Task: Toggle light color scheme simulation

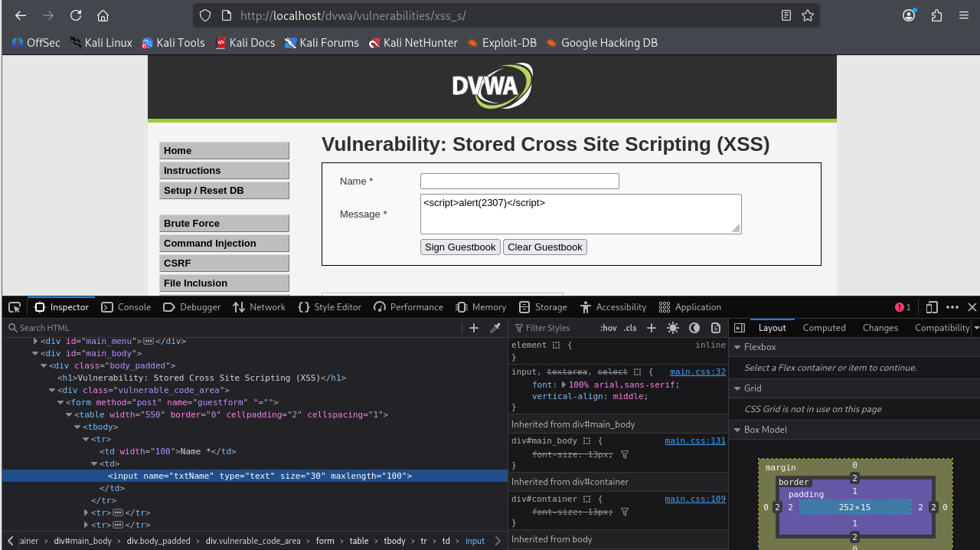Action: [673, 328]
